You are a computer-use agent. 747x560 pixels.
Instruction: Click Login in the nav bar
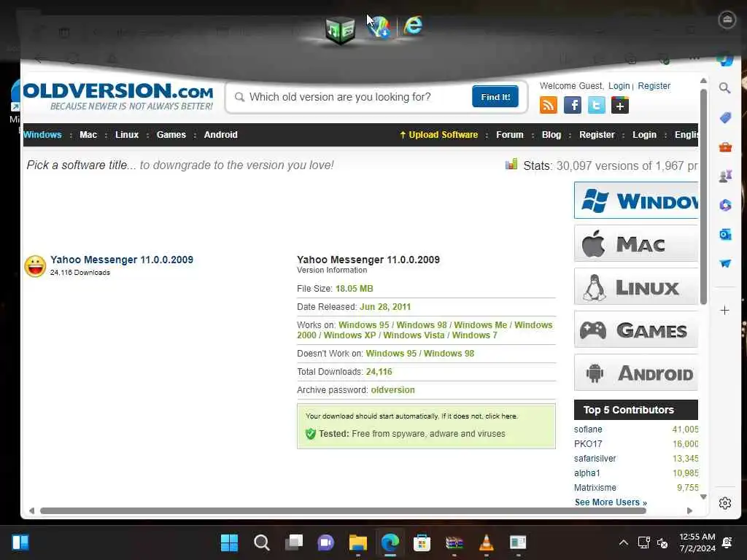(644, 135)
